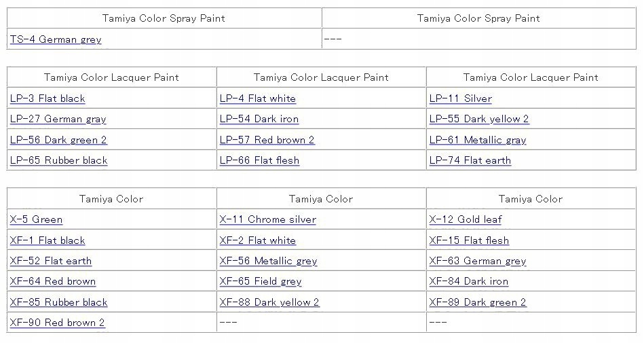644x343 pixels.
Task: Open LP-4 Flat white lacquer link
Action: coord(258,98)
